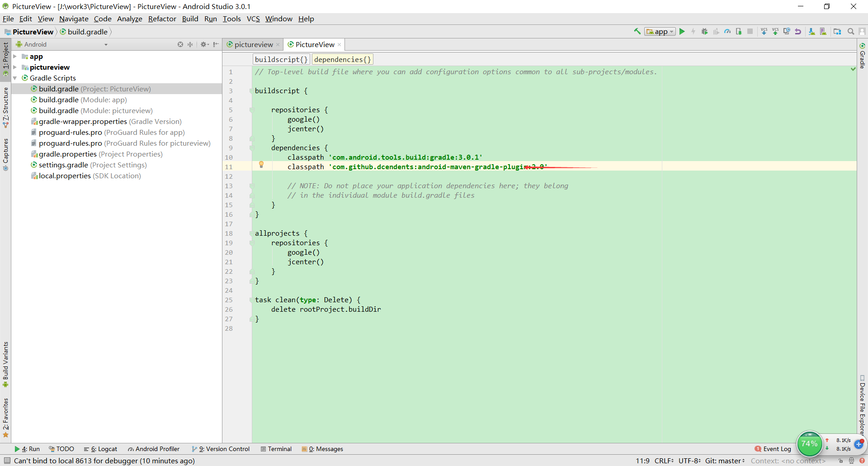The height and width of the screenshot is (466, 868).
Task: Open the Build menu
Action: (190, 19)
